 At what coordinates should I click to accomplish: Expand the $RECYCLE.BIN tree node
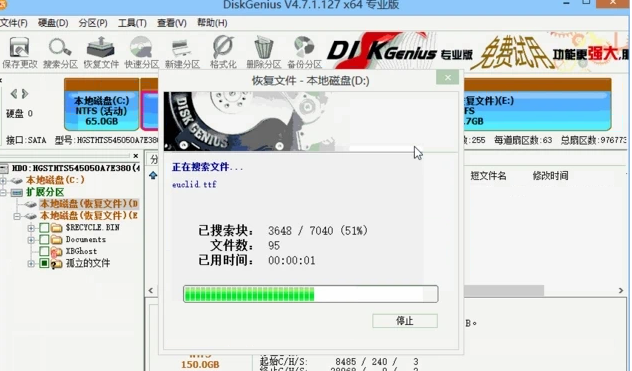click(31, 228)
